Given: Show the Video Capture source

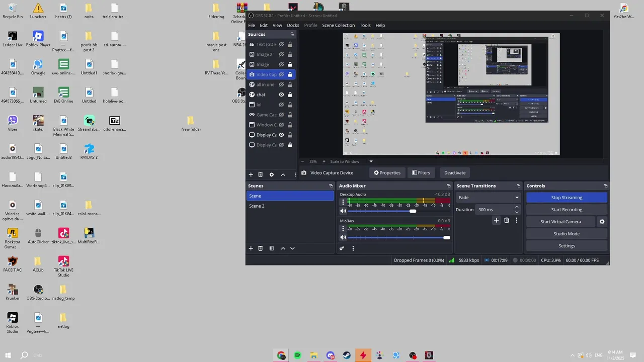Looking at the screenshot, I should (x=281, y=74).
